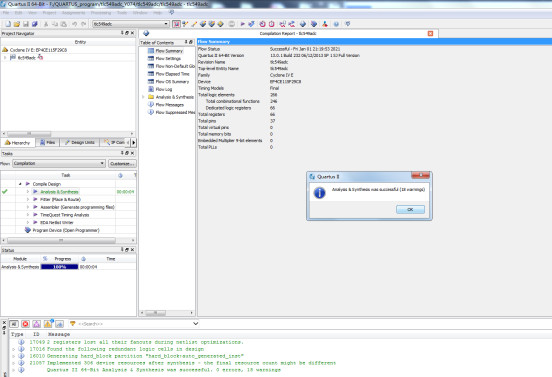Image resolution: width=552 pixels, height=377 pixels.
Task: Open the Flow Compilation dropdown
Action: click(59, 164)
